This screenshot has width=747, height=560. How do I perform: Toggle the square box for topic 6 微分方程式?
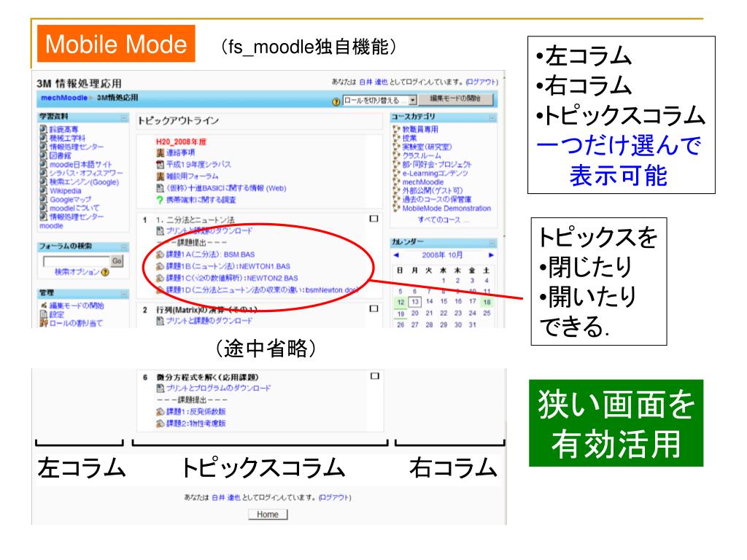coord(375,376)
